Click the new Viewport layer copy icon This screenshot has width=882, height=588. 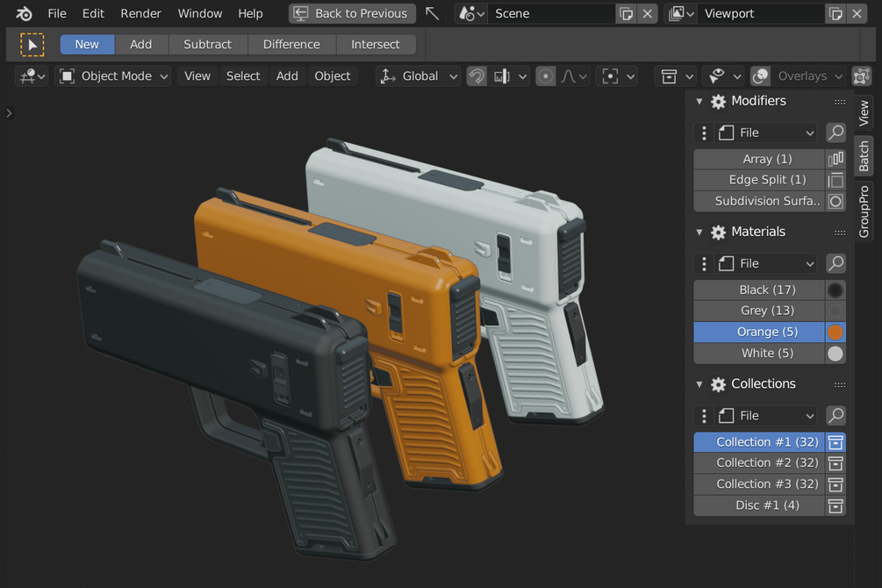pos(835,13)
